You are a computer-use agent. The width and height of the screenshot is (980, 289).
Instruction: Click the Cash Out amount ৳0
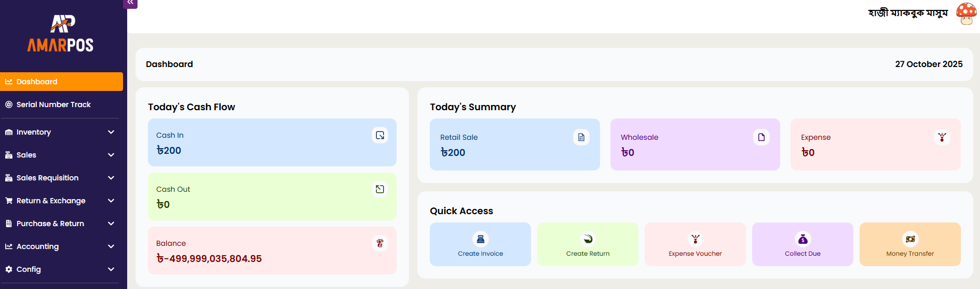[x=163, y=205]
